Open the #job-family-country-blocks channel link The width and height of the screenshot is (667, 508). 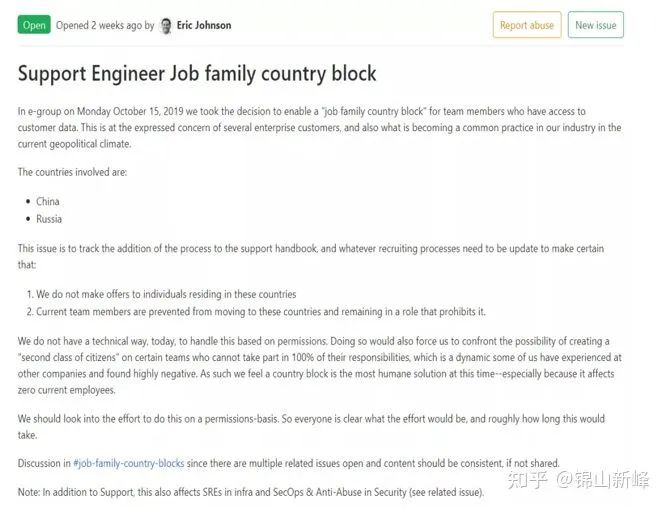(129, 463)
